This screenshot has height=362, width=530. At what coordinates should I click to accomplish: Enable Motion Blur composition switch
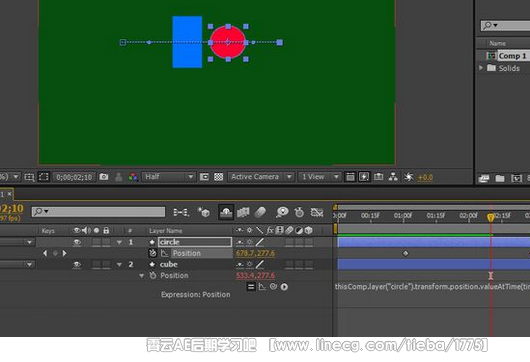[260, 212]
